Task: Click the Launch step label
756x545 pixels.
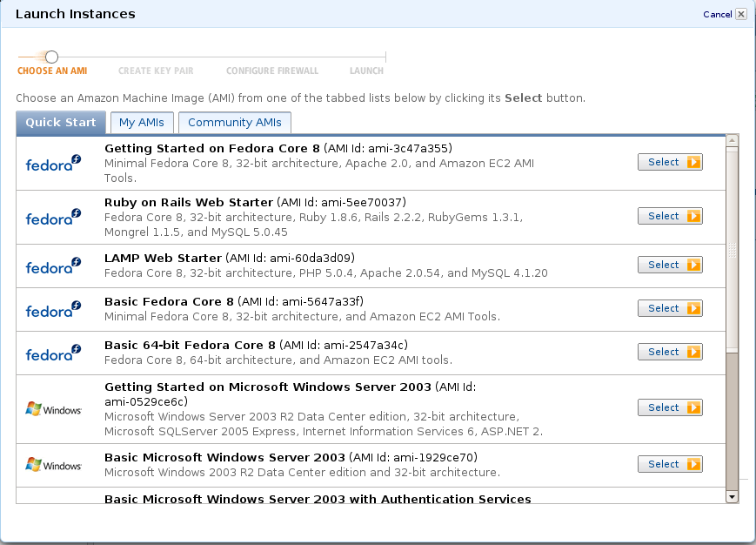Action: click(x=366, y=71)
